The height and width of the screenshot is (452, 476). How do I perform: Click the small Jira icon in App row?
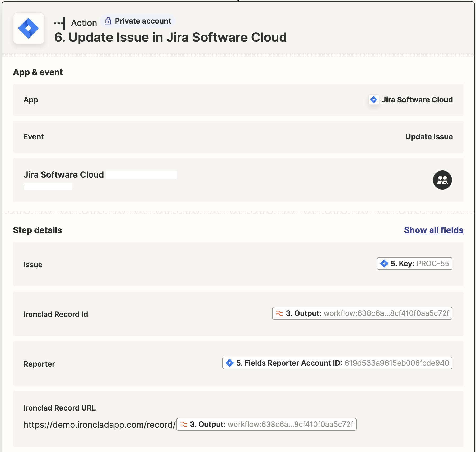[374, 100]
